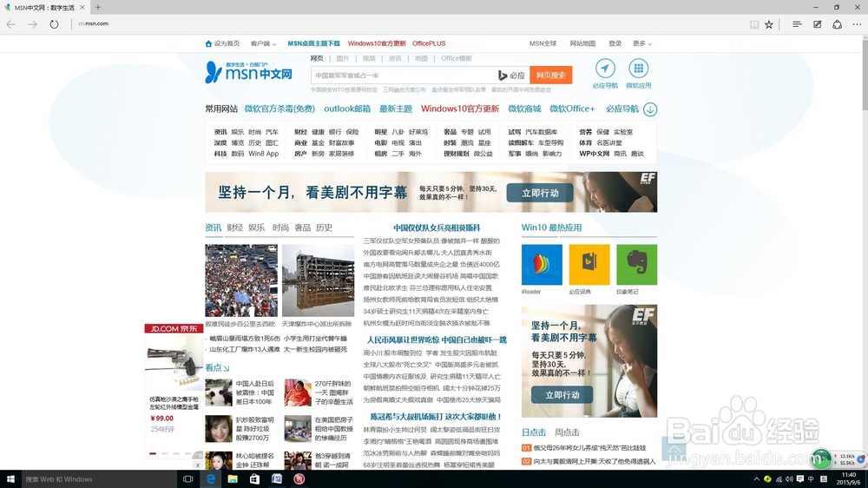Open Reading view icon in address bar

coord(754,24)
